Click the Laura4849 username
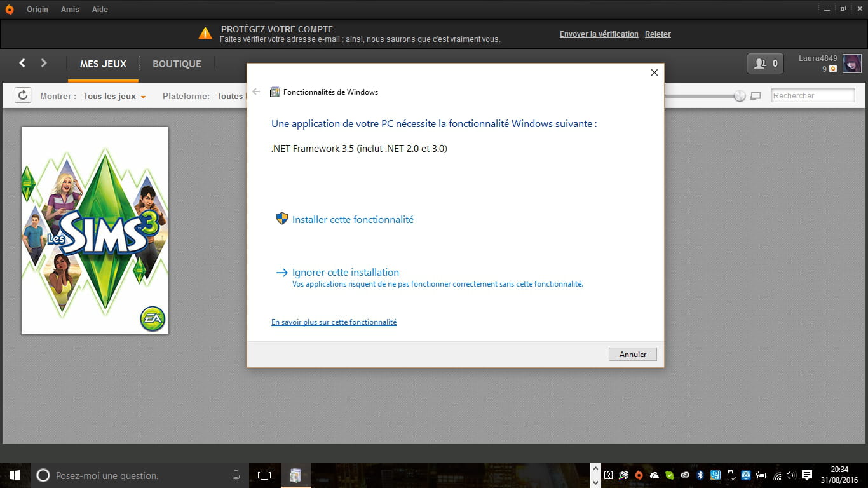The image size is (868, 488). coord(818,58)
